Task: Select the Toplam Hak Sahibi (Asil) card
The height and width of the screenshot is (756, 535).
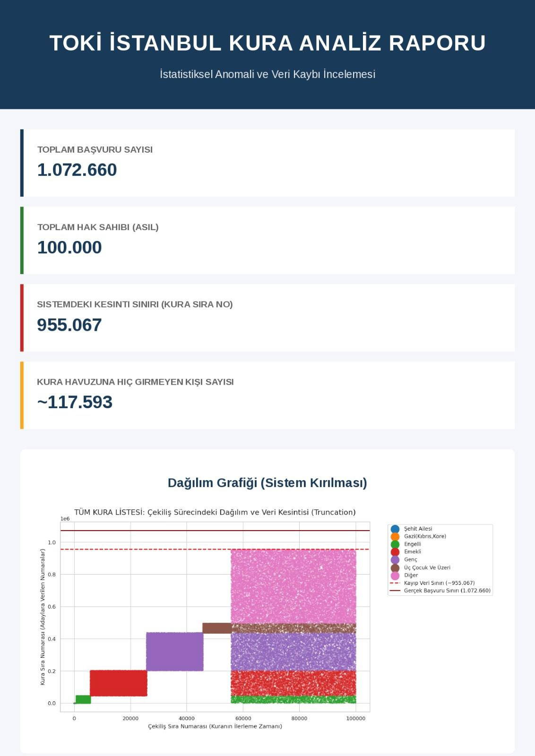Action: tap(267, 240)
